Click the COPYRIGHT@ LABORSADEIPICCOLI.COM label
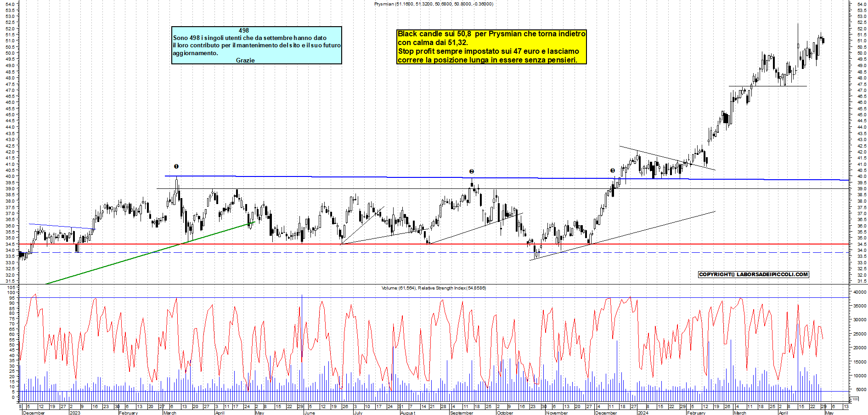 point(753,274)
